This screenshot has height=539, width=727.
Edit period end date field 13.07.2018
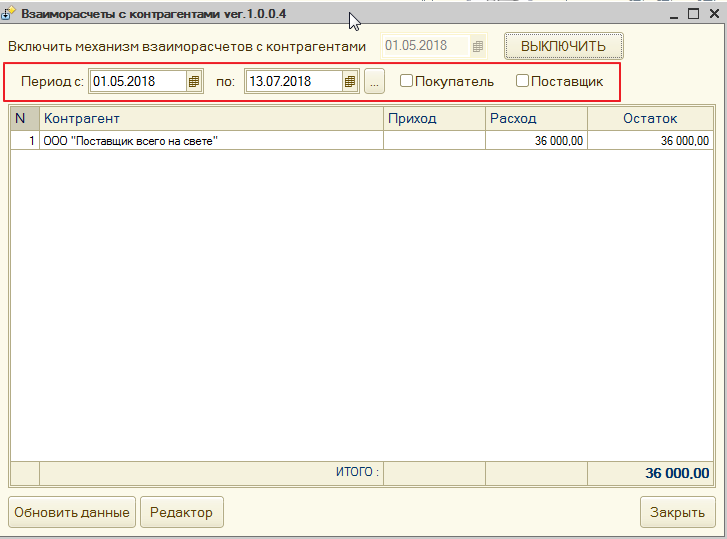point(295,82)
